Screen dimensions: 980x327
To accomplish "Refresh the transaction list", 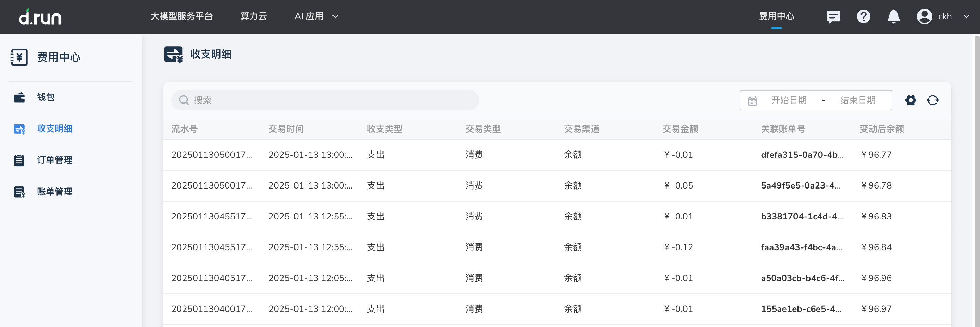I will pos(932,100).
